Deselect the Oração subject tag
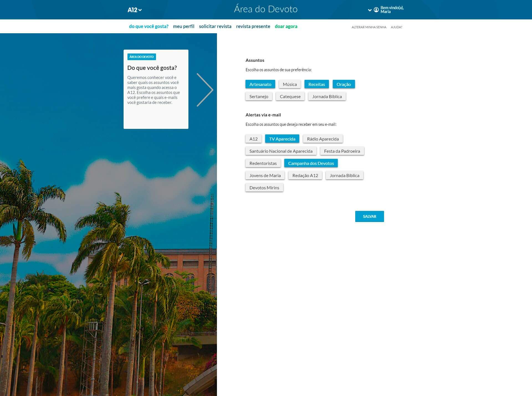The width and height of the screenshot is (532, 396). [343, 84]
